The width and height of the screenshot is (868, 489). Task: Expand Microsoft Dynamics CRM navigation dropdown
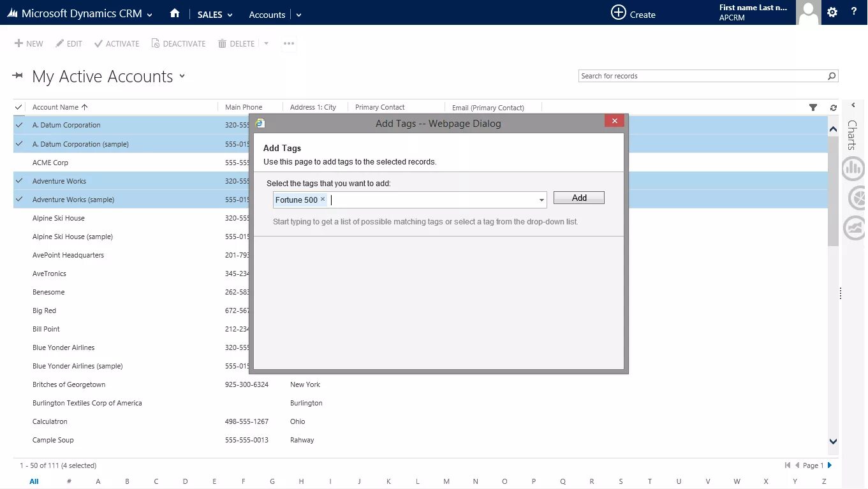pyautogui.click(x=150, y=15)
